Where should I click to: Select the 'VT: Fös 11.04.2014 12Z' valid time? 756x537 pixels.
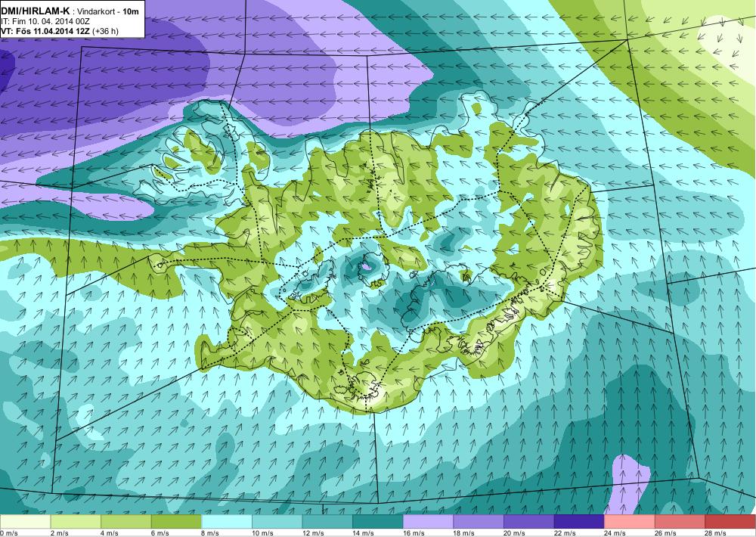coord(45,31)
